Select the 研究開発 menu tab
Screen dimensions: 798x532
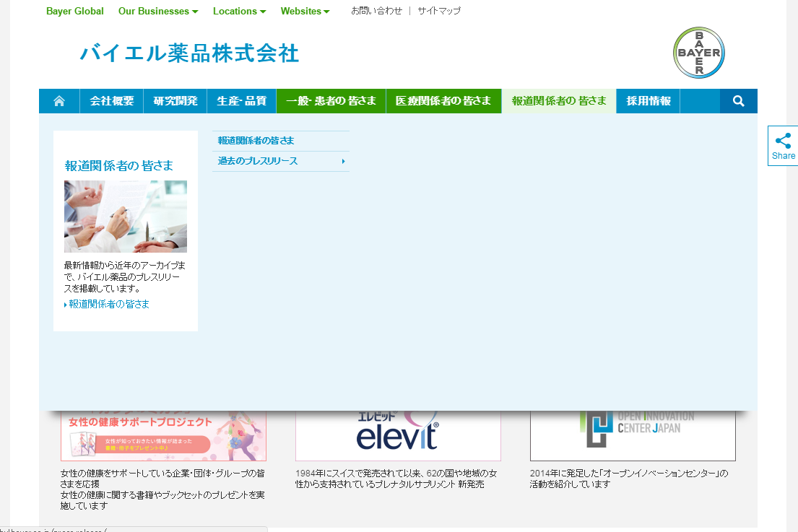click(x=175, y=101)
